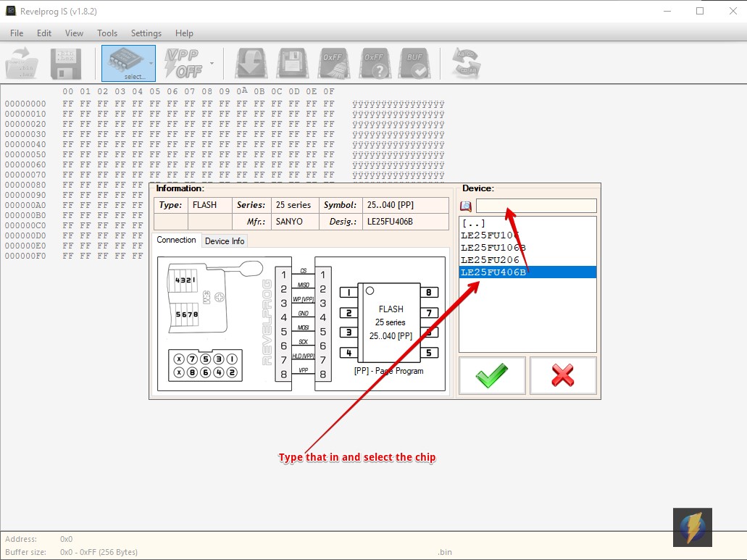Screen dimensions: 747x560
Task: Select the [..] parent entry in list
Action: (527, 223)
